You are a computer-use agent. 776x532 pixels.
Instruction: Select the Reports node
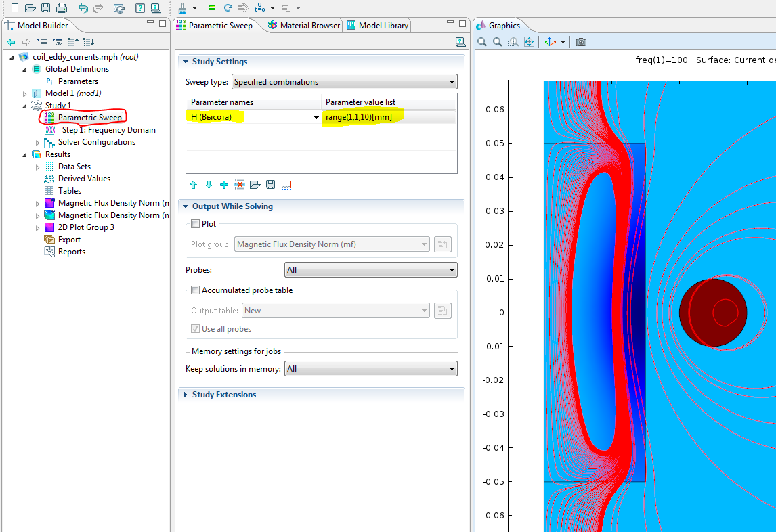(71, 252)
